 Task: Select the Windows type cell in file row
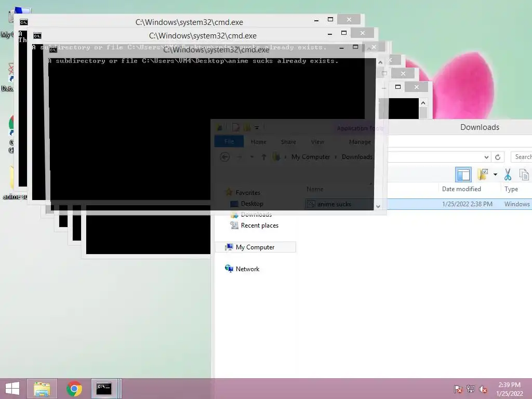click(x=517, y=204)
